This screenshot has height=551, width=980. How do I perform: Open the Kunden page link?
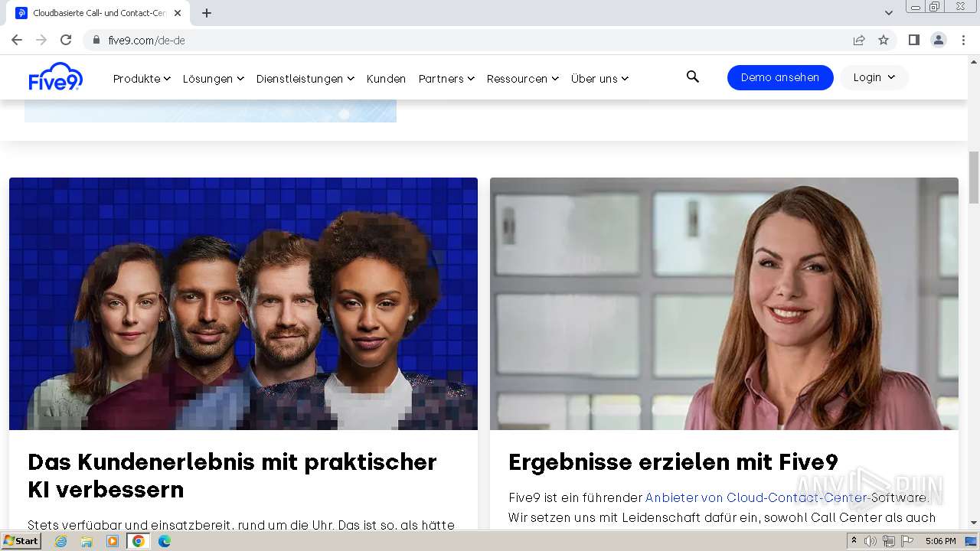pyautogui.click(x=386, y=78)
